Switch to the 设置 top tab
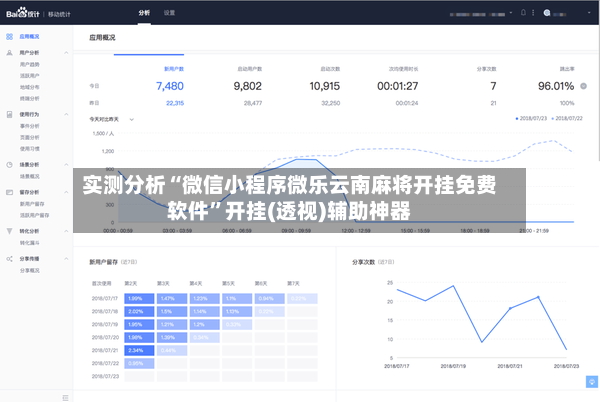 click(169, 13)
